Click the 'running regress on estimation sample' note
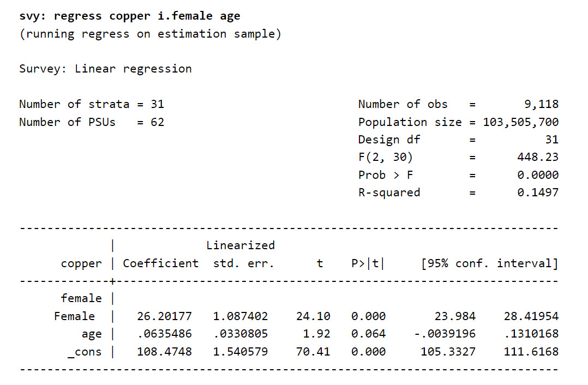Image resolution: width=588 pixels, height=385 pixels. pyautogui.click(x=150, y=34)
